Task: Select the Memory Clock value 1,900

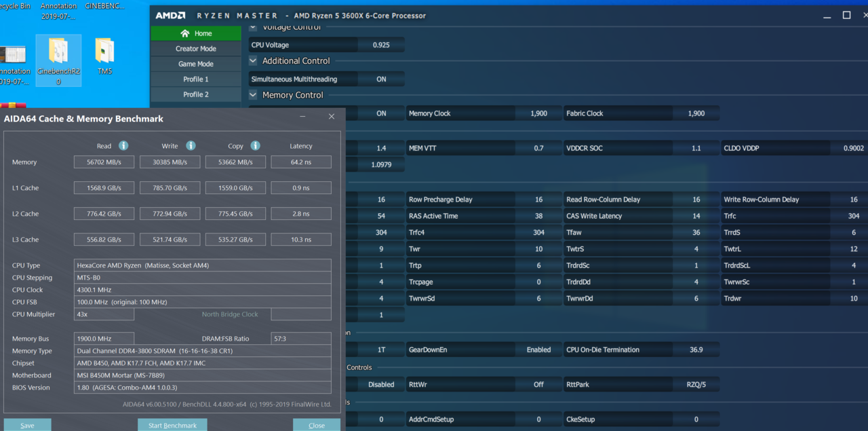Action: [538, 113]
